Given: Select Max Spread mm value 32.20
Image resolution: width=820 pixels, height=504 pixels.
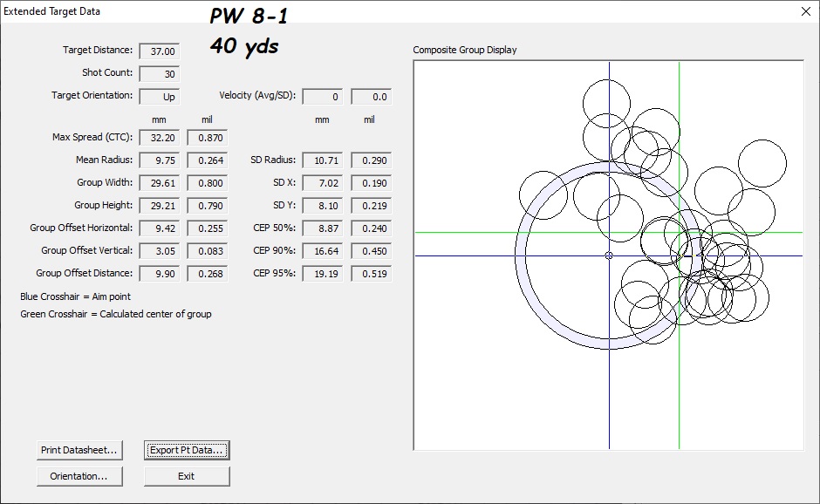Looking at the screenshot, I should pos(160,138).
